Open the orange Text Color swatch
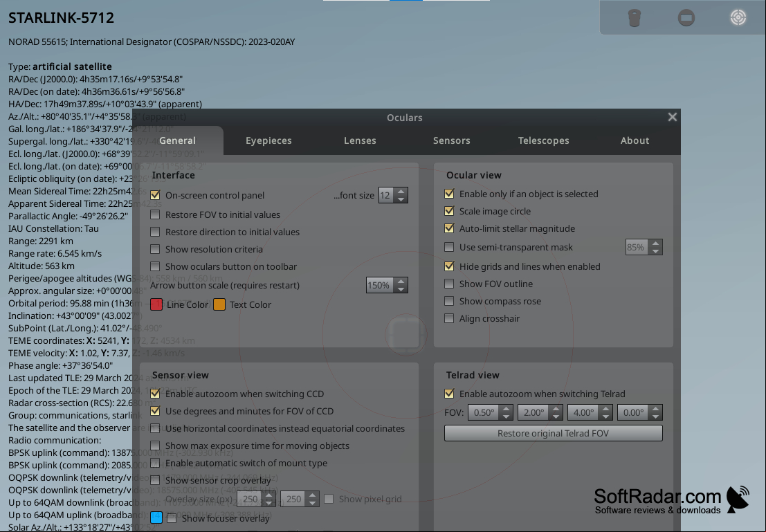Image resolution: width=766 pixels, height=532 pixels. coord(219,304)
